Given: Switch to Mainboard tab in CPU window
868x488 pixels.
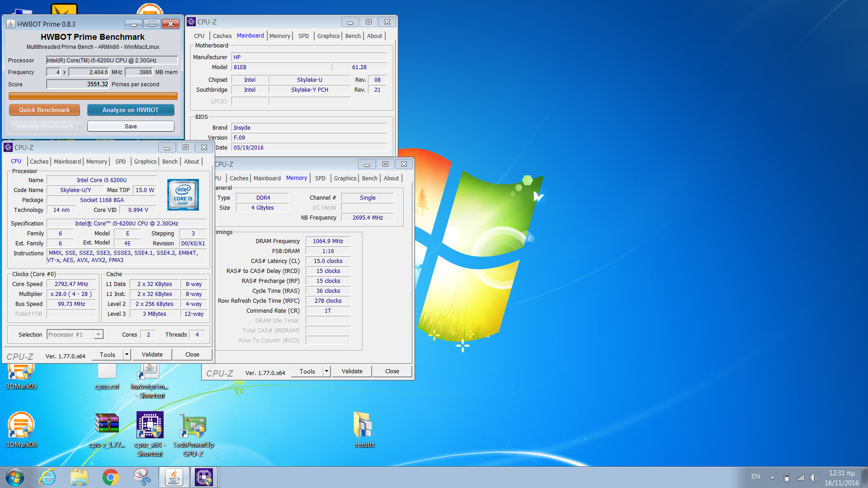Looking at the screenshot, I should point(67,161).
